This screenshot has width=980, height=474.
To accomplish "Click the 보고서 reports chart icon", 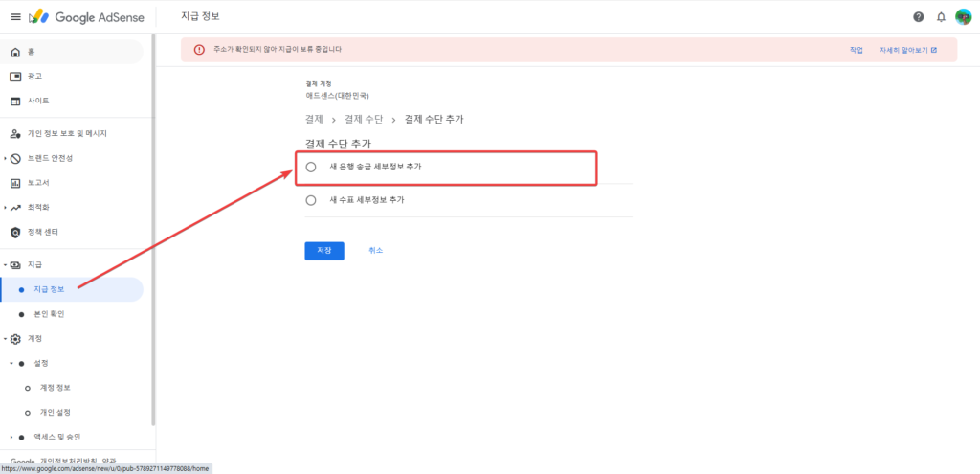I will pyautogui.click(x=15, y=183).
